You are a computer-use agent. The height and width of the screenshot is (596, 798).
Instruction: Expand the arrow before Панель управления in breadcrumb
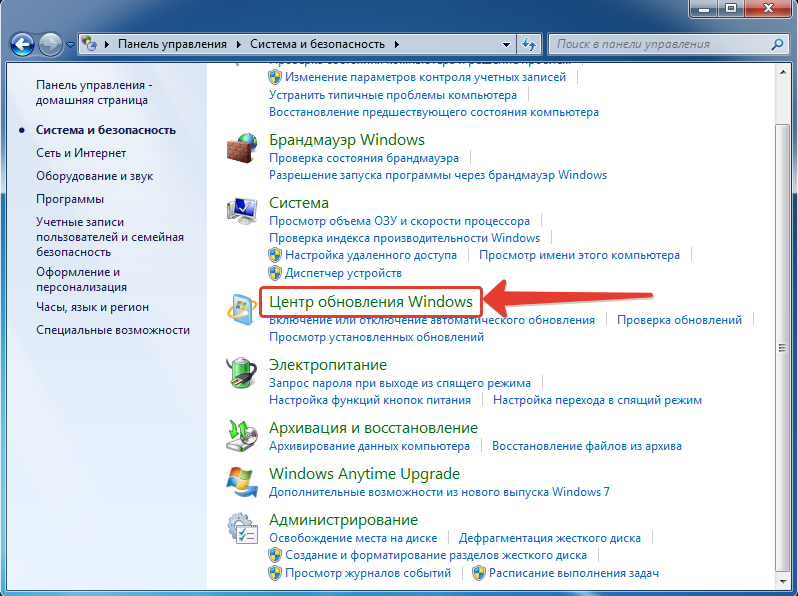[107, 44]
